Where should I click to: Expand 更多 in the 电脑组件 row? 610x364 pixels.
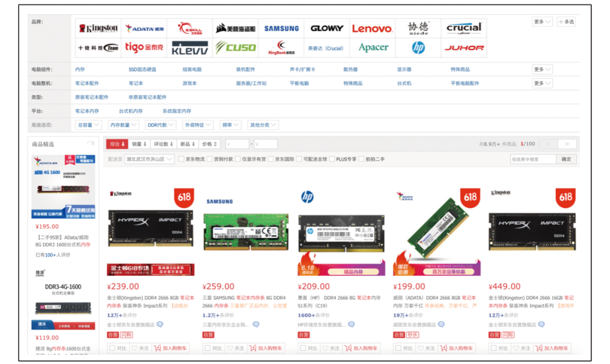542,69
